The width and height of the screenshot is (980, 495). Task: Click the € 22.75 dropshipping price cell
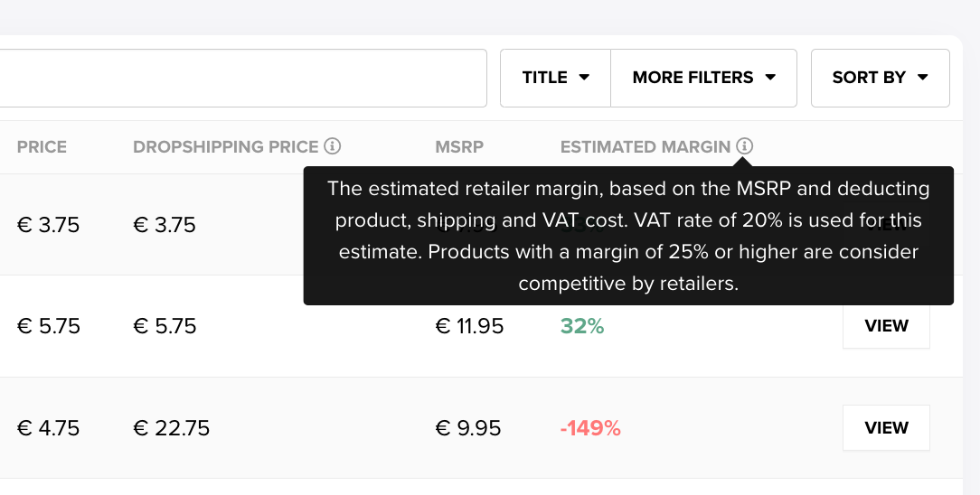click(171, 428)
